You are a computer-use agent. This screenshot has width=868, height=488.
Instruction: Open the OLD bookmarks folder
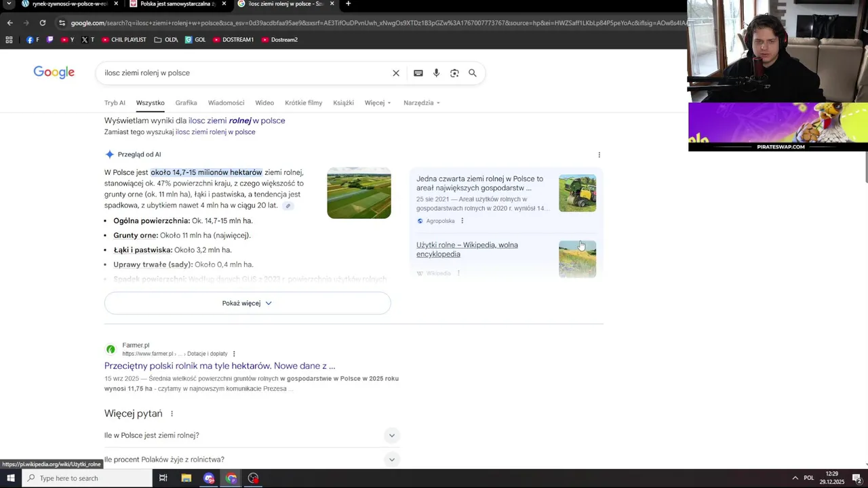pos(166,40)
